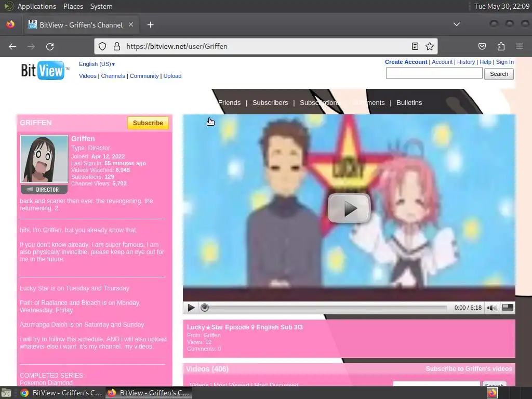Click Subscribe to Griffen's videos link
The height and width of the screenshot is (399, 532).
(469, 368)
